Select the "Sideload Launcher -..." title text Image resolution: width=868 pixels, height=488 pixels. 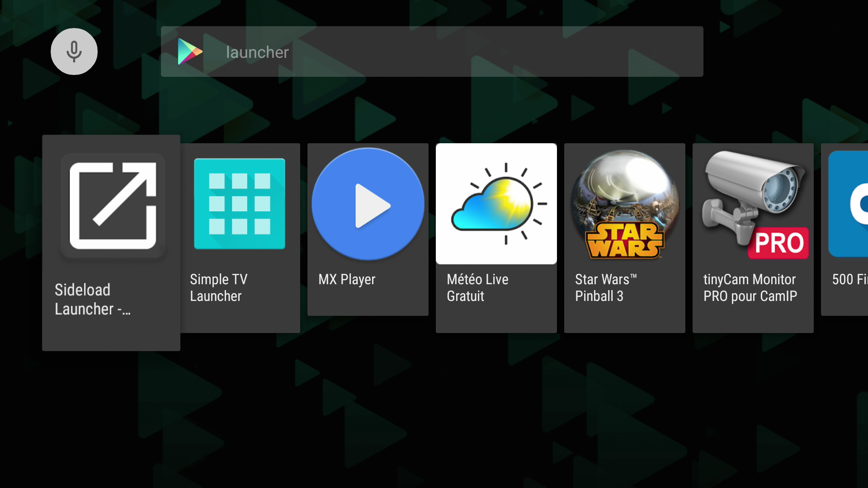coord(93,299)
